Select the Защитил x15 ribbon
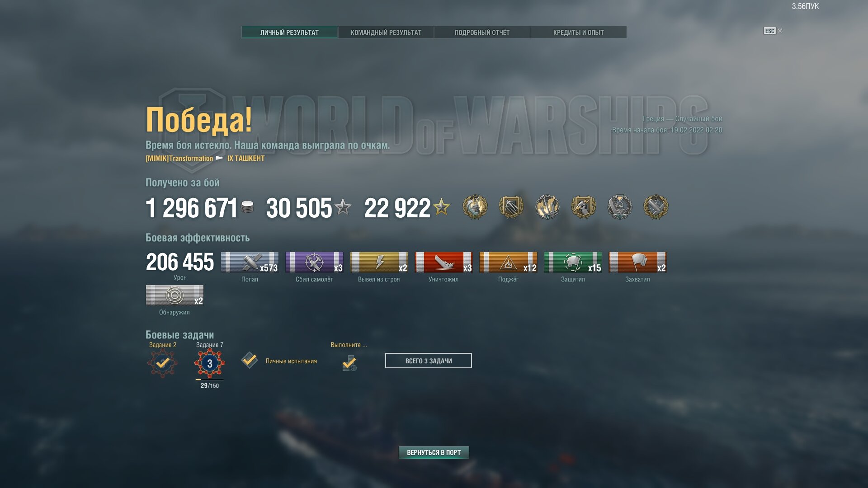 coord(573,263)
